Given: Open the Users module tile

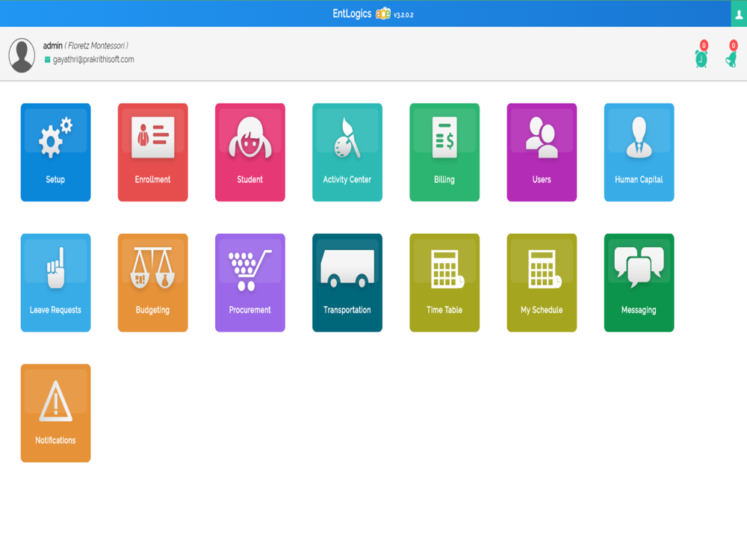Looking at the screenshot, I should [x=542, y=152].
